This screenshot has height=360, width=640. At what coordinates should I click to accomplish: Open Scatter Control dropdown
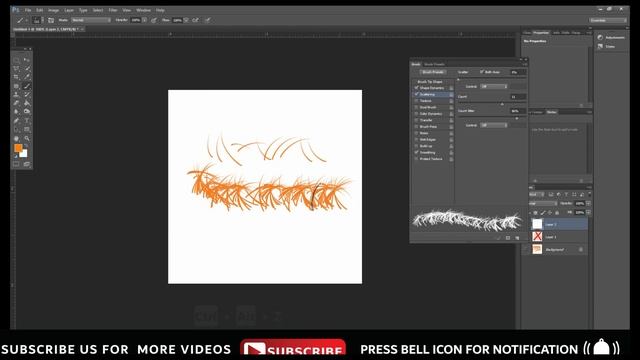click(x=493, y=87)
